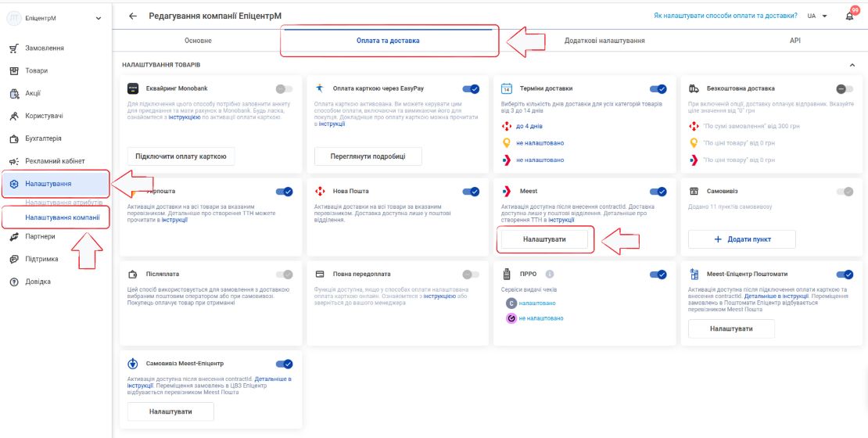This screenshot has height=438, width=868.
Task: Click the Терміни доставки calendar icon
Action: pyautogui.click(x=507, y=88)
